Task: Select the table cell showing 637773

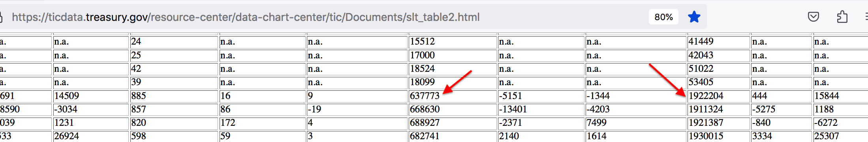Action: (452, 96)
